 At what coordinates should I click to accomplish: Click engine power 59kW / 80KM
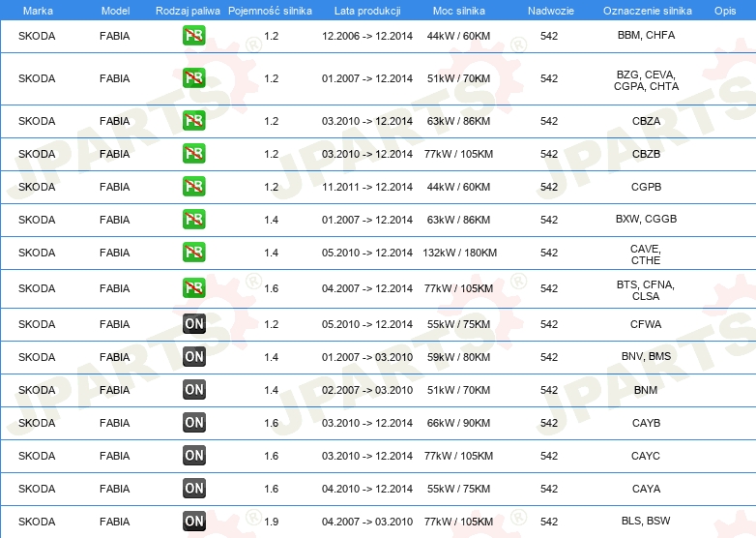(x=458, y=357)
